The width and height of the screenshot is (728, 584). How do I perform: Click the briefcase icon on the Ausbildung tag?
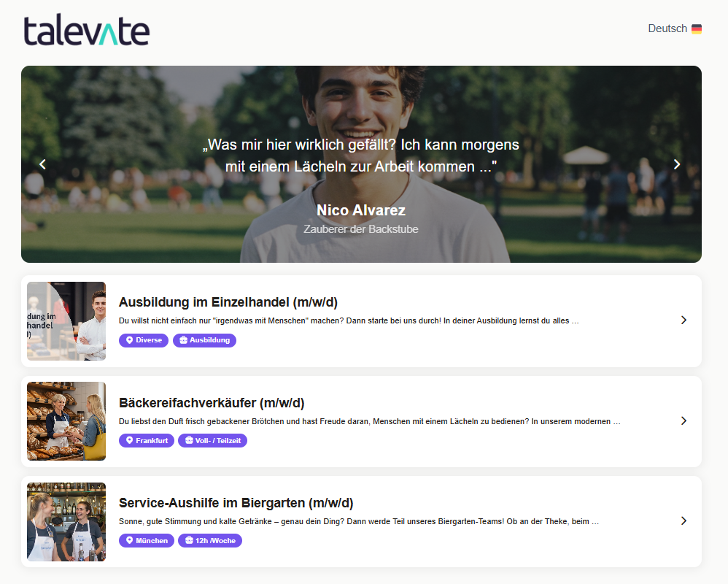pos(184,339)
